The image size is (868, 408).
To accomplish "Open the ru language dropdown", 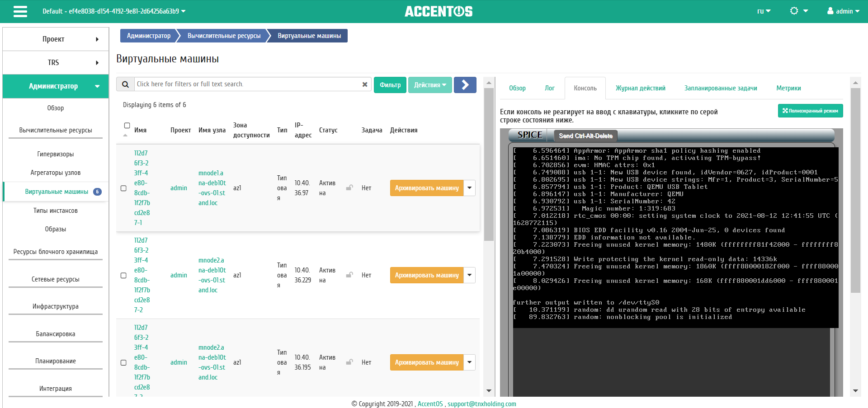I will [x=764, y=11].
